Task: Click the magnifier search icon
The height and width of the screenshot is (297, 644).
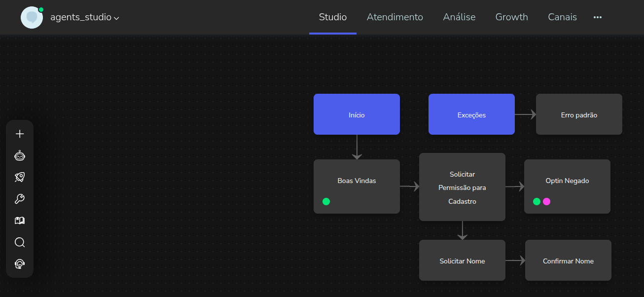Action: [20, 242]
